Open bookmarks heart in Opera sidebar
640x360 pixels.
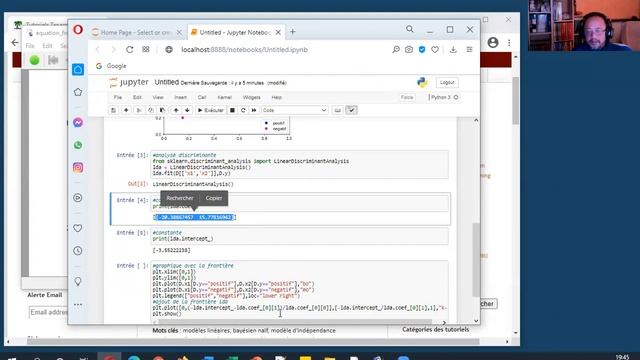(x=78, y=228)
